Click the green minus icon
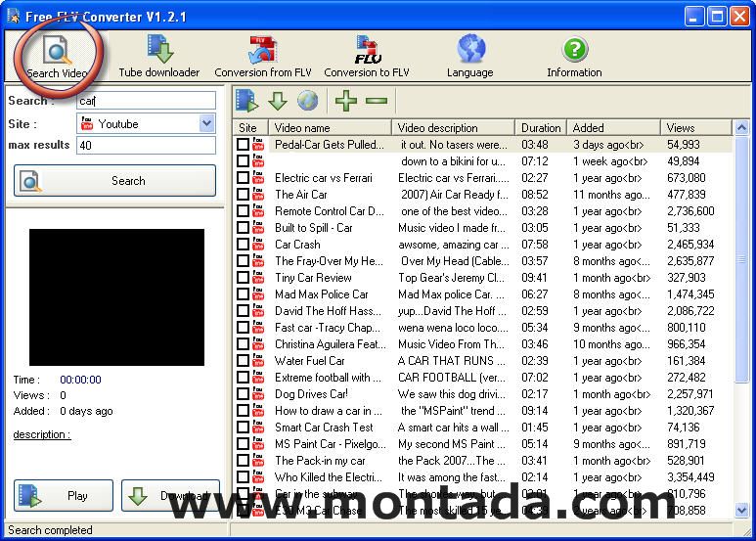756x541 pixels. (x=377, y=101)
